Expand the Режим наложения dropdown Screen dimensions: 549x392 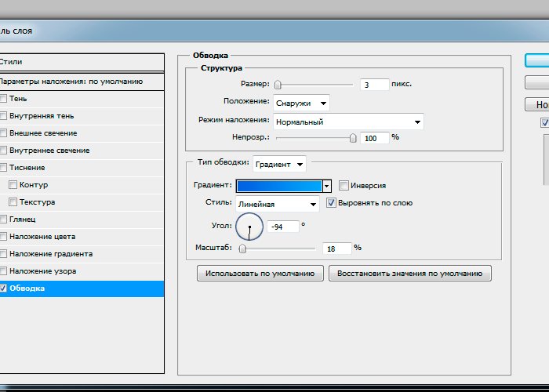(x=347, y=122)
